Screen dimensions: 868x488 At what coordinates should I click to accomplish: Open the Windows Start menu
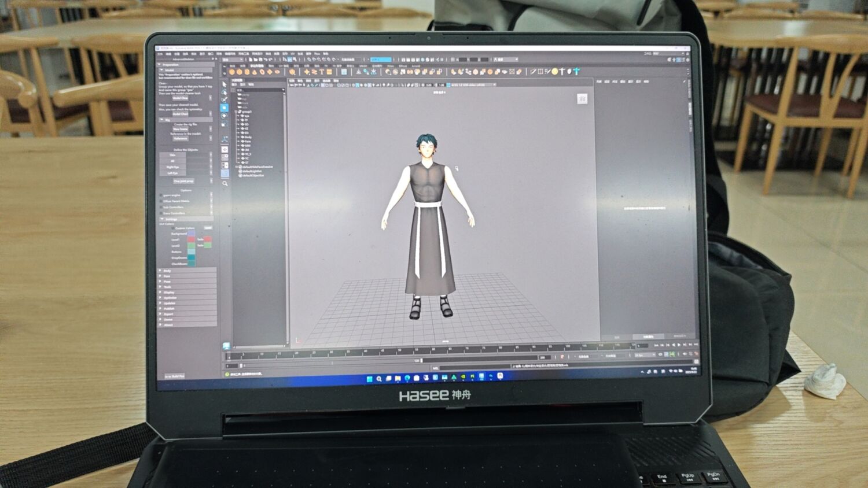(369, 379)
